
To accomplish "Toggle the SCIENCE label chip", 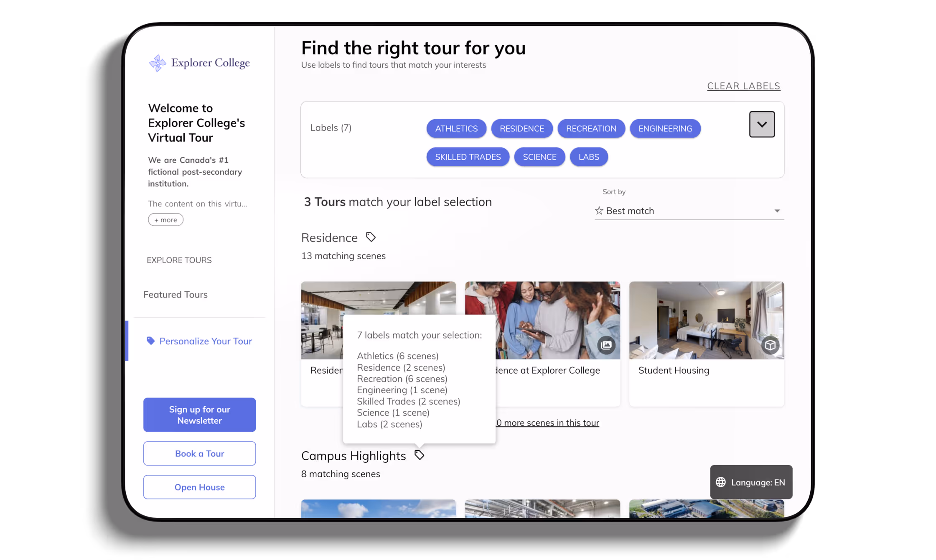I will tap(539, 157).
